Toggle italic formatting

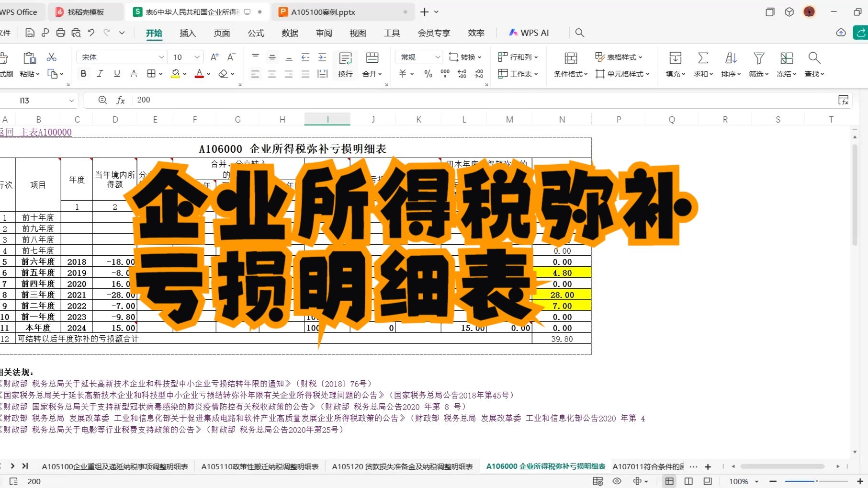pos(100,74)
